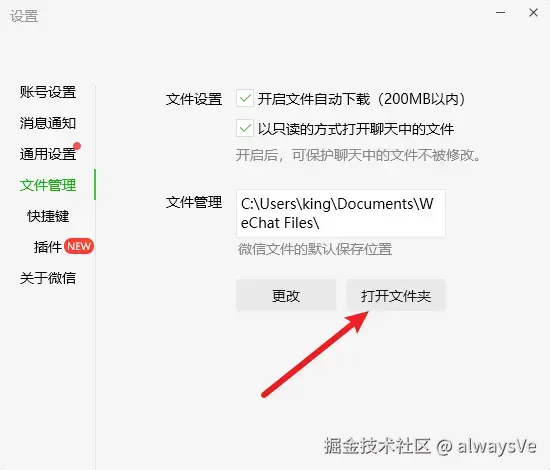The image size is (550, 470).
Task: Minimize the 设置 window
Action: 500,13
